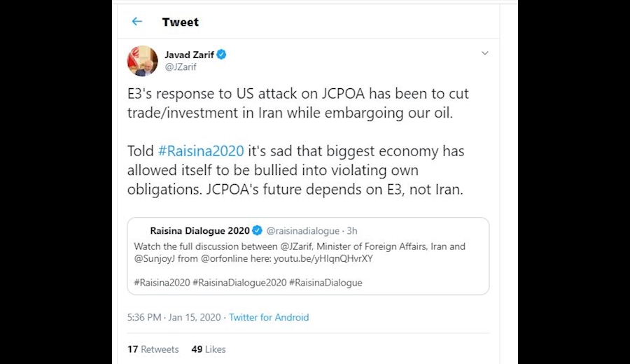Click Raisina Dialogue 2020 verified badge

[257, 231]
